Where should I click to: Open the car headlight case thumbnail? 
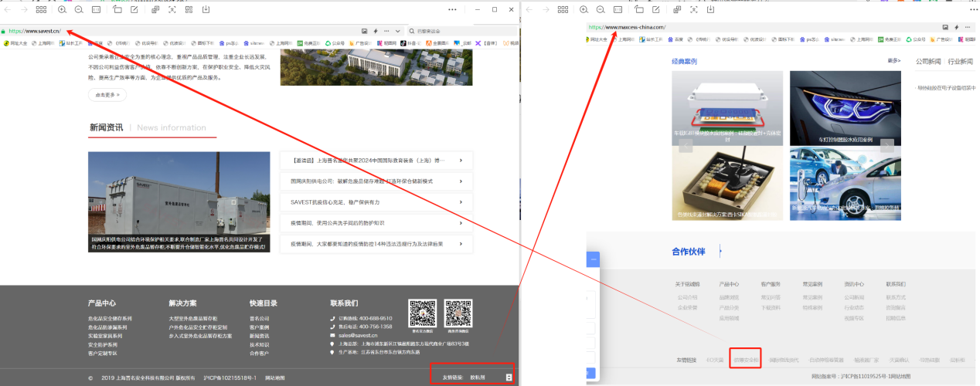pos(846,108)
